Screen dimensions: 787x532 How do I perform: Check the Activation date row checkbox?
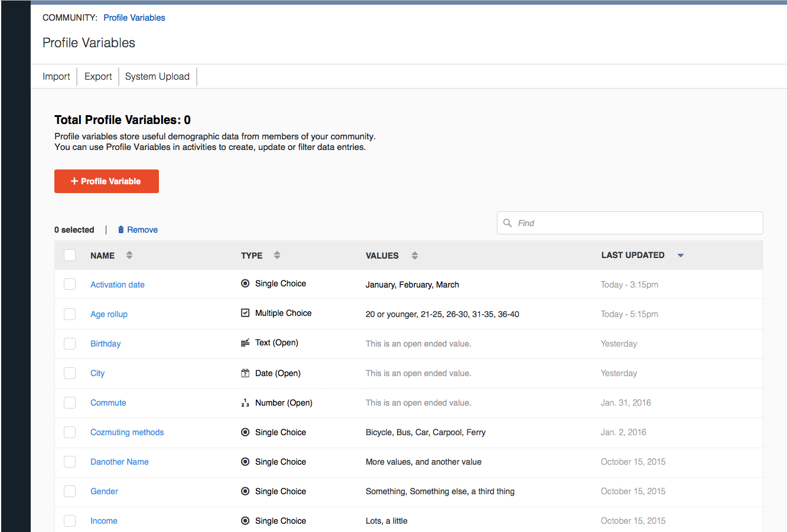(x=70, y=284)
